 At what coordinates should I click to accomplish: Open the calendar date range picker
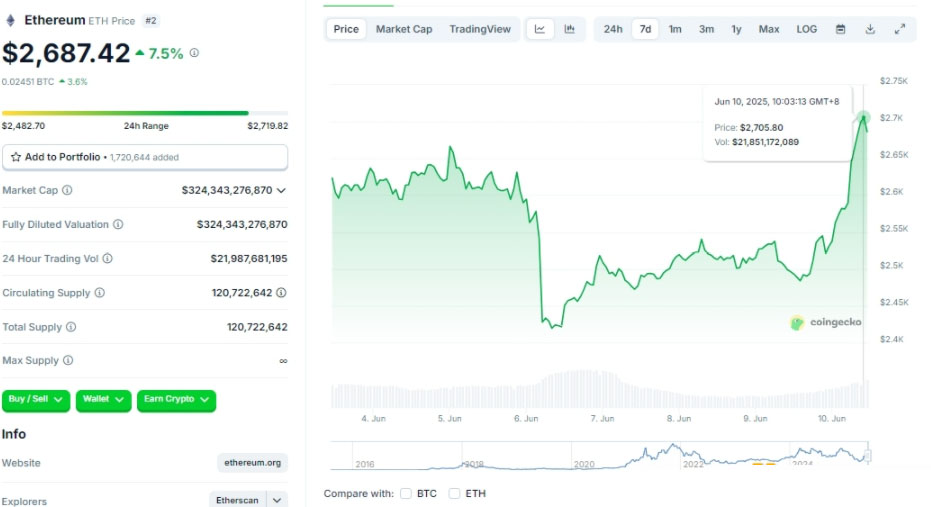(x=840, y=29)
